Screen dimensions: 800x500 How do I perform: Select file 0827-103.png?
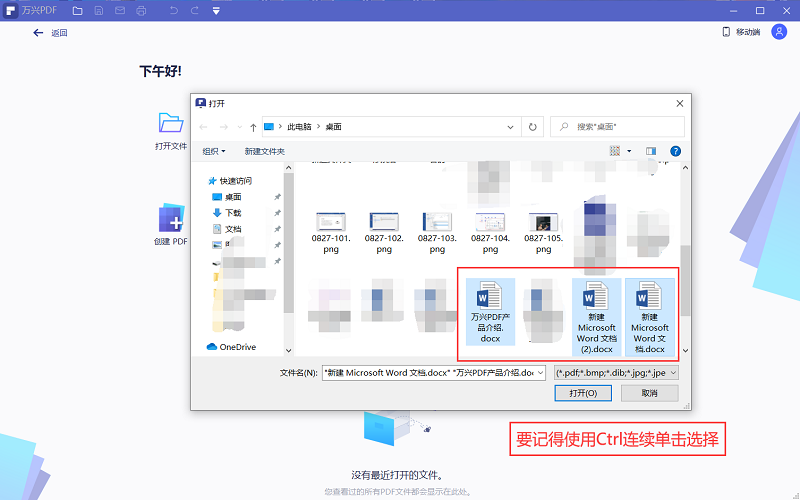click(437, 233)
